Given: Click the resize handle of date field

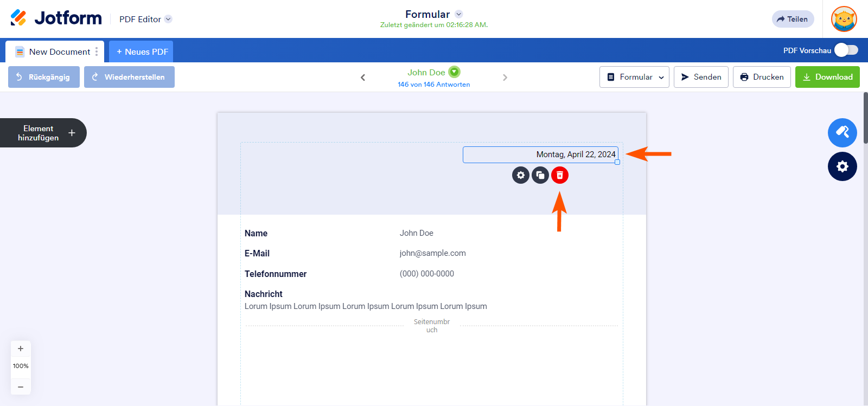Looking at the screenshot, I should pos(617,162).
